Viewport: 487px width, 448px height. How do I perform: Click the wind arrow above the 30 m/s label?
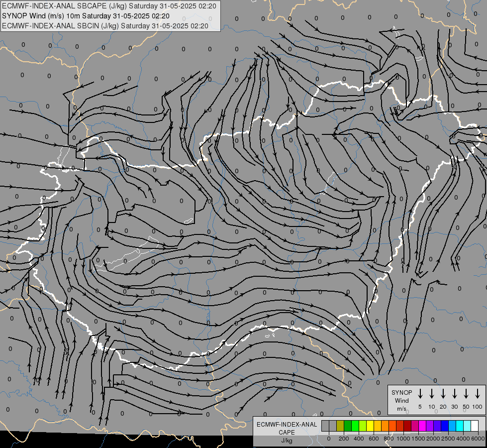[x=454, y=394]
